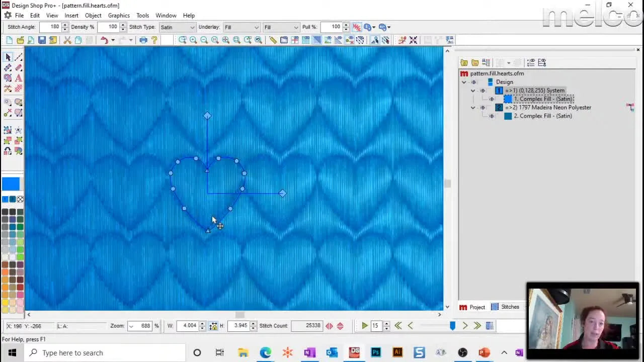Click the stitch playback position slider handle
This screenshot has width=644, height=362.
[x=452, y=326]
